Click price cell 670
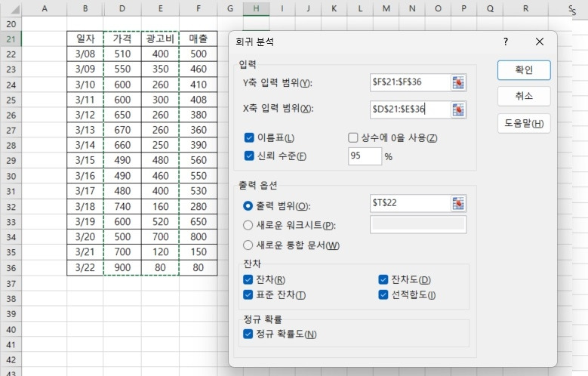 (122, 130)
